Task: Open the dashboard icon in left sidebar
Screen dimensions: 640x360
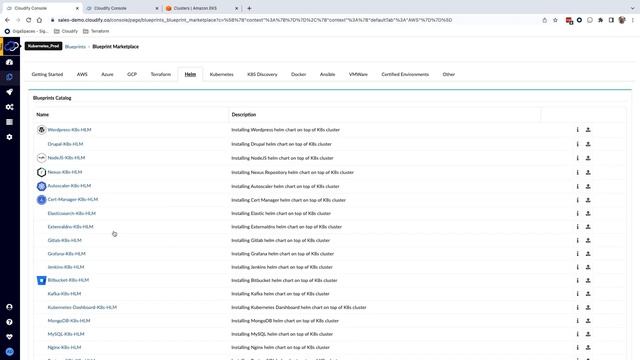Action: [x=9, y=62]
